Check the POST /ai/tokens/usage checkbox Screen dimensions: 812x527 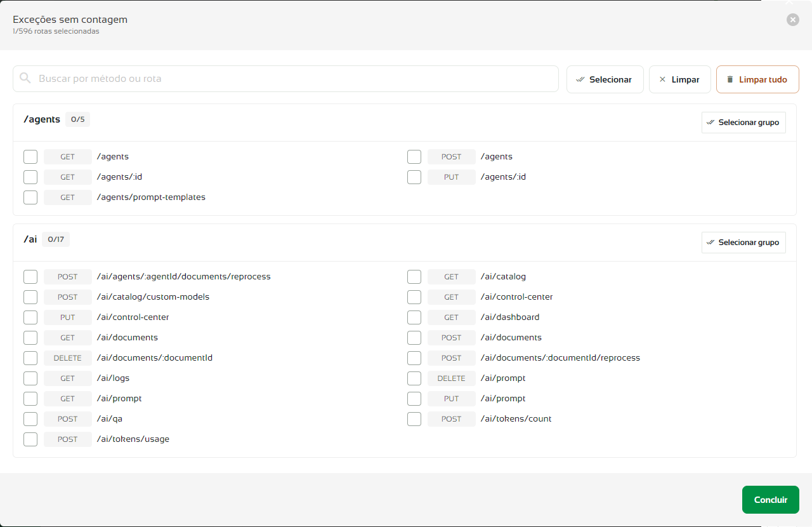click(x=30, y=439)
